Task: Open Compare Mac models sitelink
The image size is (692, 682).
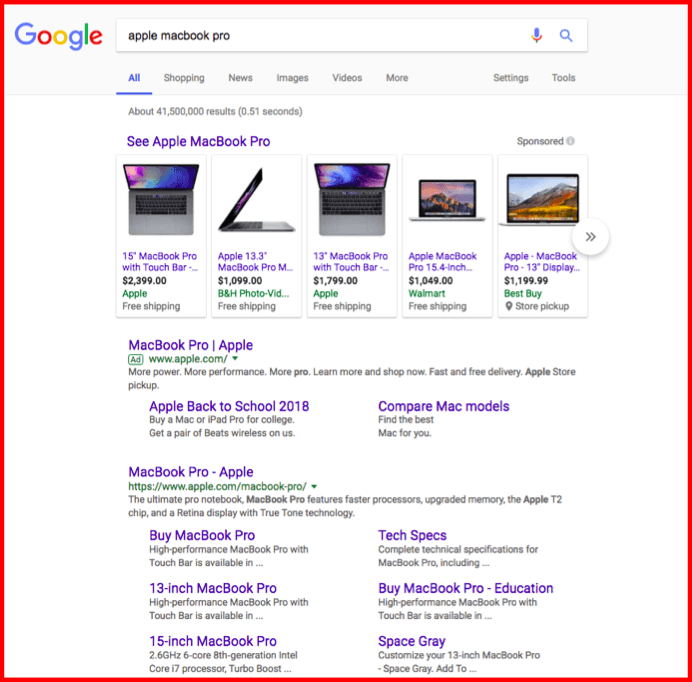Action: pos(444,406)
